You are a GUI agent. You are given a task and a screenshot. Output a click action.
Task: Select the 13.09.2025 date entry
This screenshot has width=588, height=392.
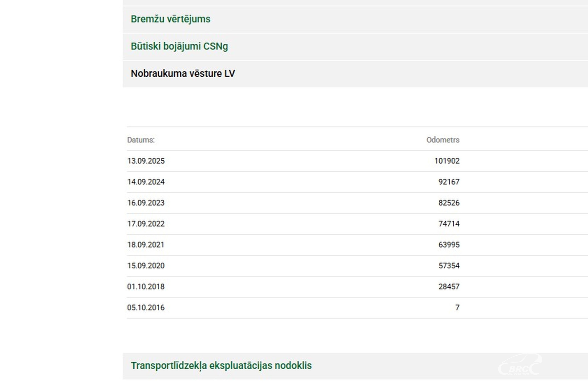(x=146, y=161)
